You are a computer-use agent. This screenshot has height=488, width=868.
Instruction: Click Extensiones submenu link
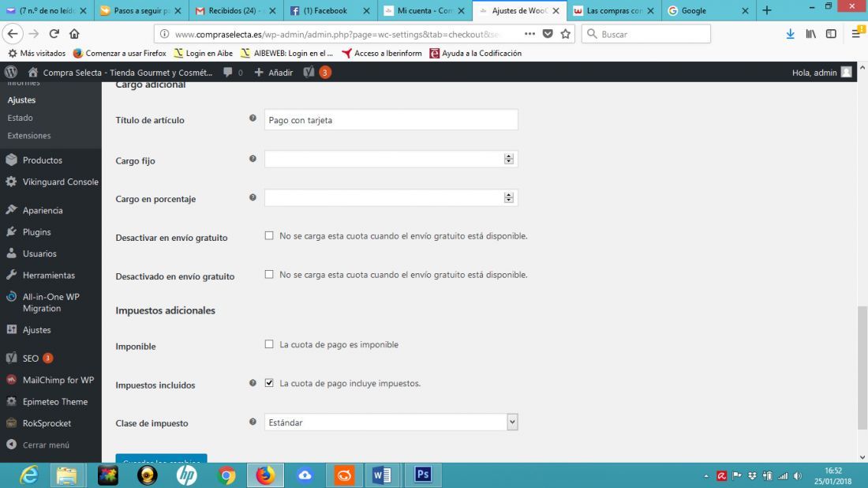click(x=28, y=136)
